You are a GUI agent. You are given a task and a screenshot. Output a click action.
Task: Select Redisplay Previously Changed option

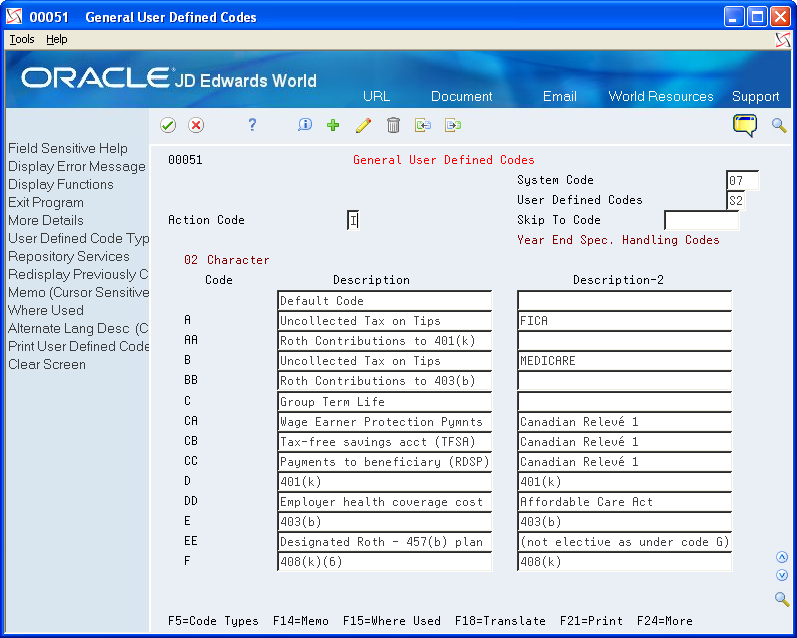78,275
